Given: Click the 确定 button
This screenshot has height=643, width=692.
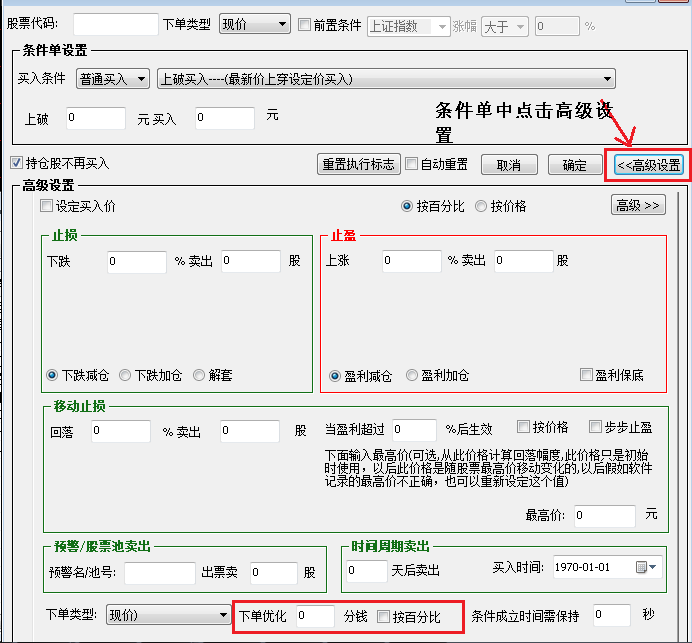Looking at the screenshot, I should click(x=575, y=165).
